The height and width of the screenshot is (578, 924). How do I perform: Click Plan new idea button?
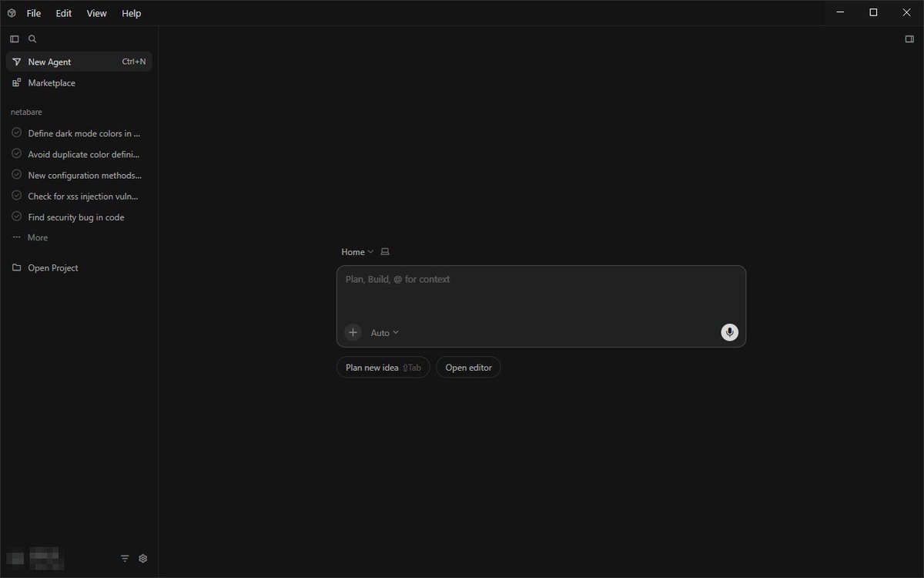(383, 368)
